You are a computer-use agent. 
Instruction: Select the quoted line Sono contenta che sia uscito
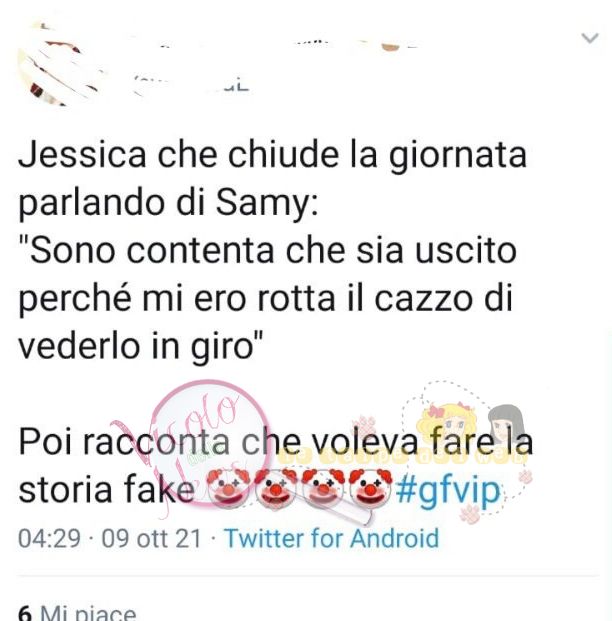268,251
